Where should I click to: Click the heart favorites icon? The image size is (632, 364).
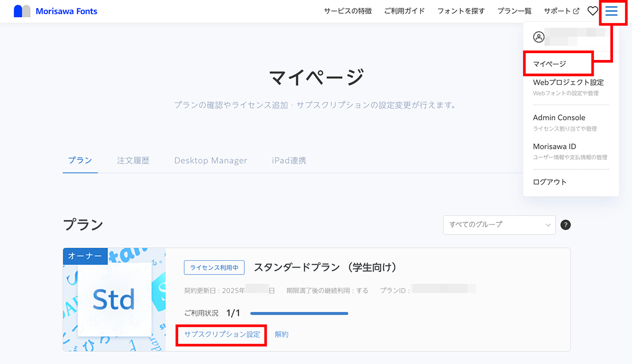point(592,11)
